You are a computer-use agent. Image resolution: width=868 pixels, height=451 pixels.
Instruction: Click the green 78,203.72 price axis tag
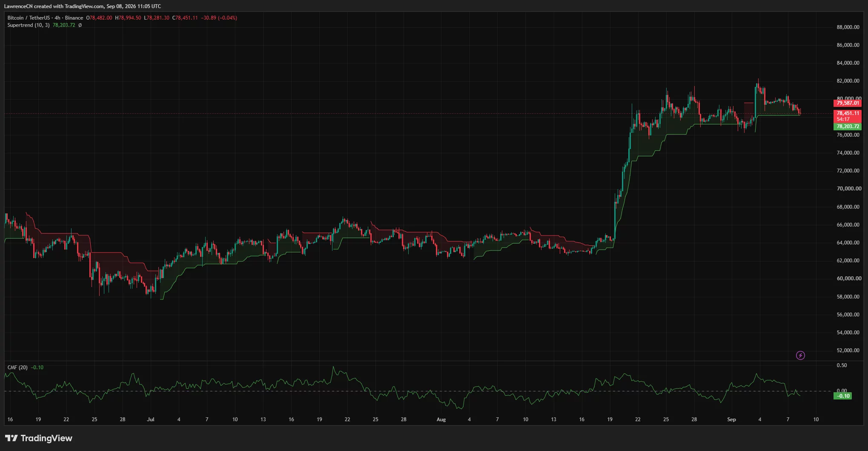[x=848, y=126]
